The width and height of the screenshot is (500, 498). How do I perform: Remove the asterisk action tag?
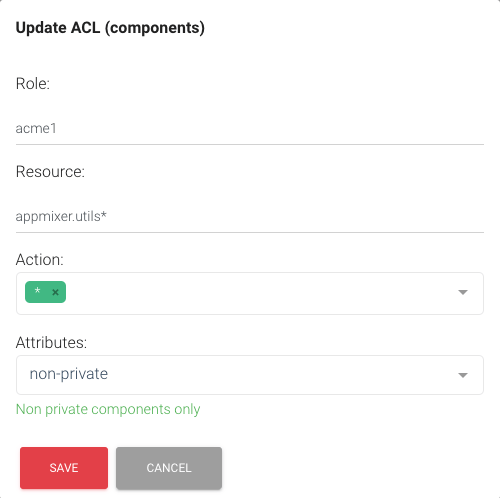(55, 292)
